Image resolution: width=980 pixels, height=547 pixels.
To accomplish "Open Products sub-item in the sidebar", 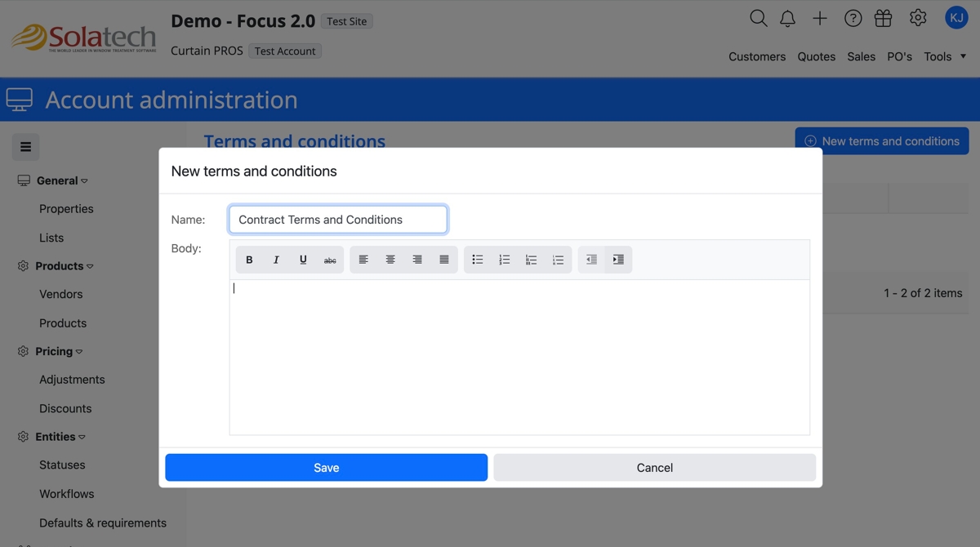I will (x=63, y=323).
